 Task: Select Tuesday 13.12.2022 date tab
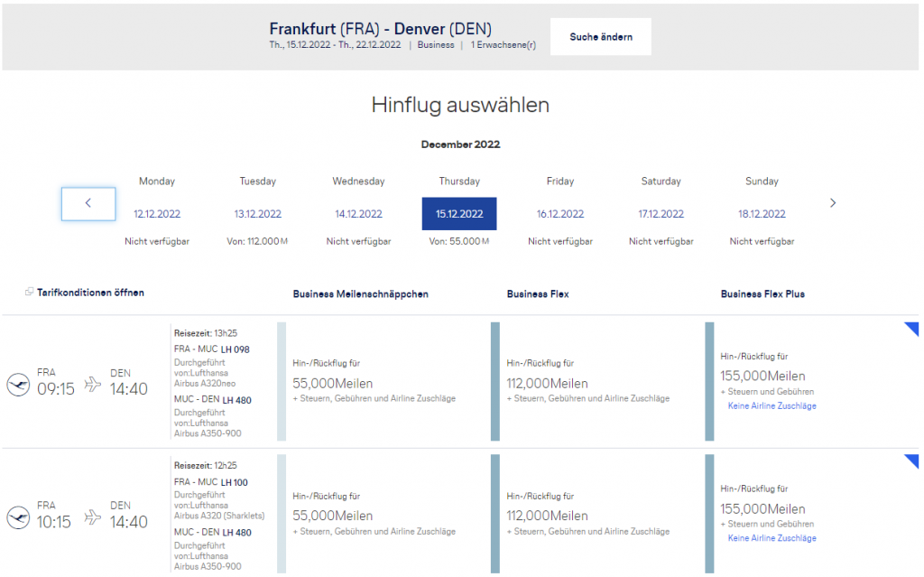(x=257, y=214)
